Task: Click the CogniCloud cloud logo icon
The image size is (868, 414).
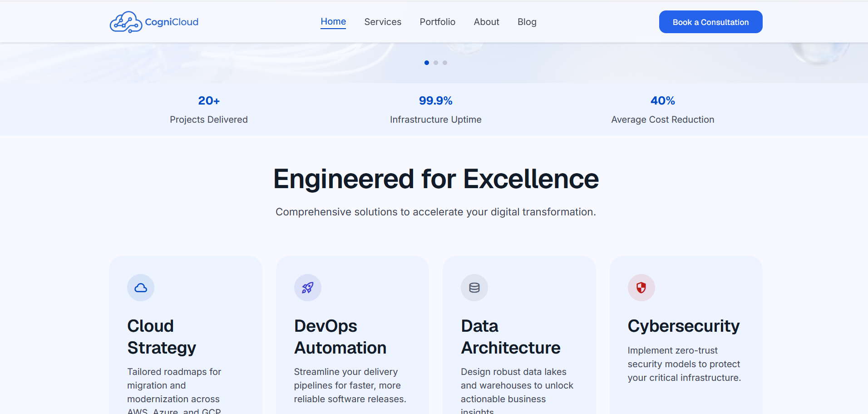Action: tap(126, 22)
